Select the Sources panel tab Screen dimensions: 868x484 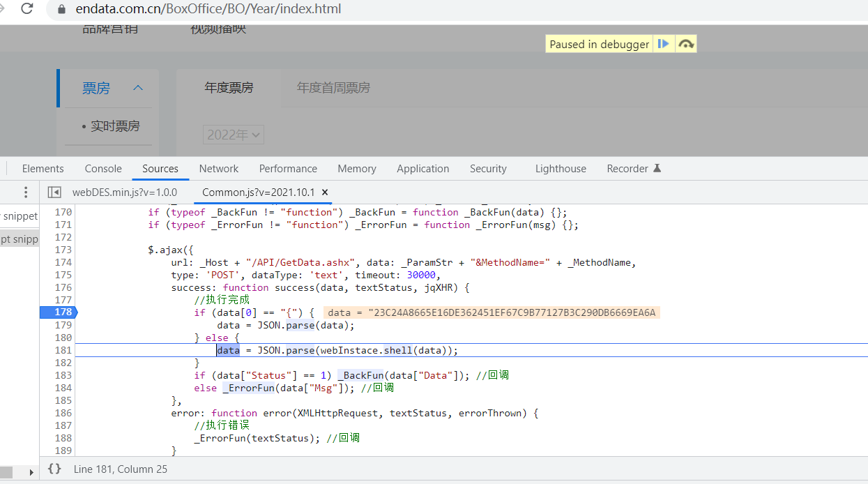tap(160, 169)
